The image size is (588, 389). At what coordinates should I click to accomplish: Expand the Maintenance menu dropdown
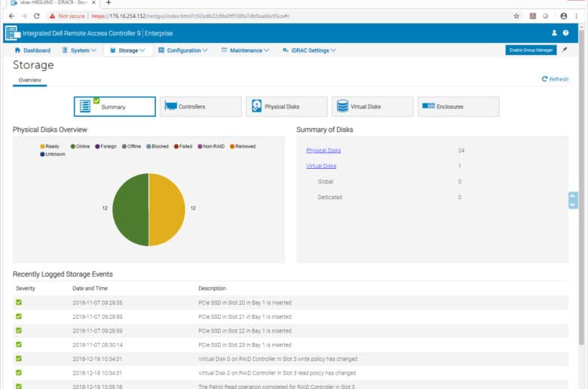(245, 51)
